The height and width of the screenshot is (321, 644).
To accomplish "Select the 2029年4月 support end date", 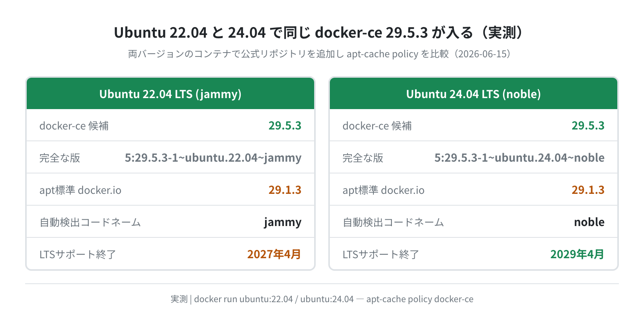I will point(577,254).
